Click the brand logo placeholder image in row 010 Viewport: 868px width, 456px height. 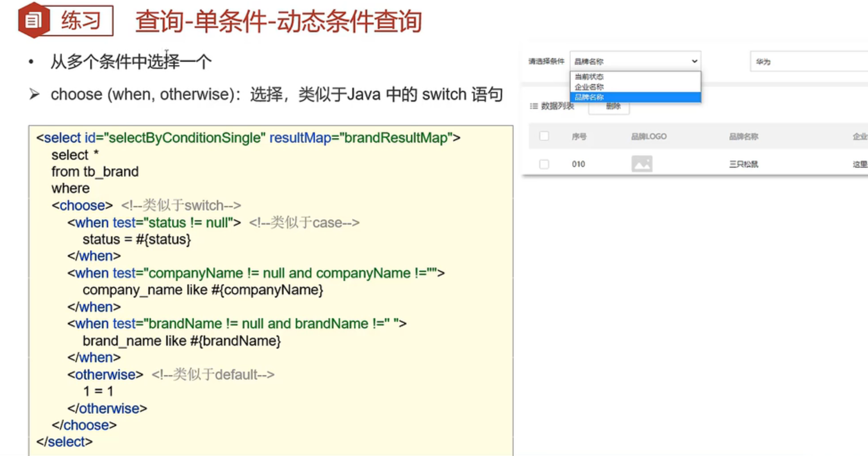642,164
